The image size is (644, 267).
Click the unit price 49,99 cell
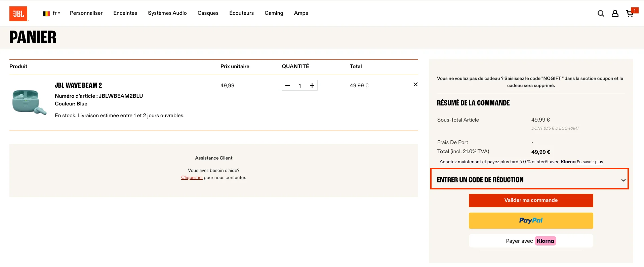point(227,86)
